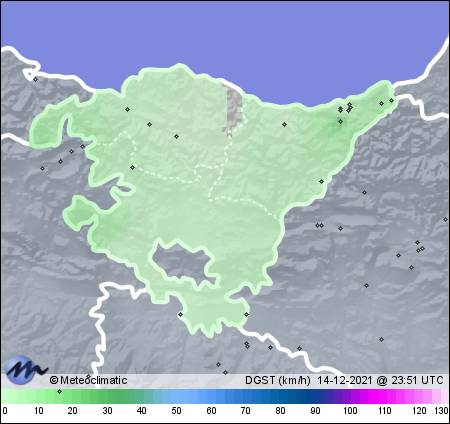The height and width of the screenshot is (424, 450).
Task: Select the station marker at the green region's southwest tip
Action: (x=180, y=314)
